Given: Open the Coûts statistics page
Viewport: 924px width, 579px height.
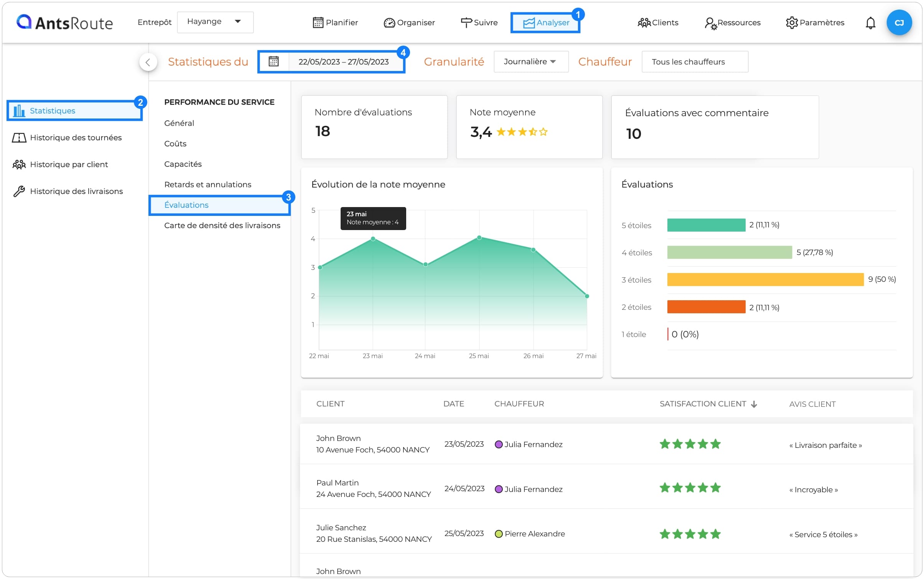Looking at the screenshot, I should pos(175,144).
